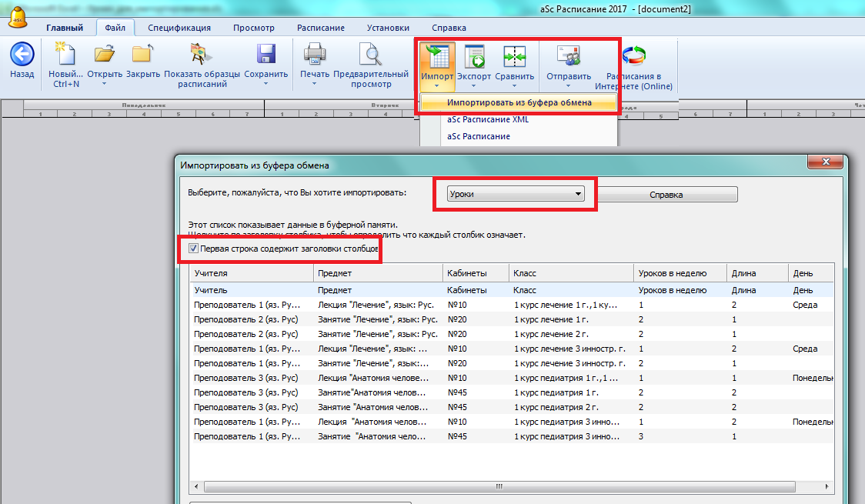This screenshot has width=865, height=504.
Task: Click the Класс column header
Action: click(571, 273)
